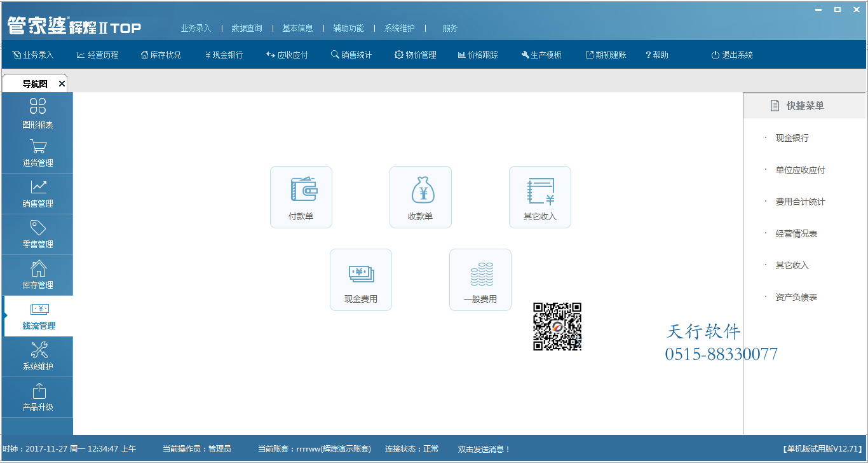Select 零售管理 tag in the sidebar
Image resolution: width=868 pixels, height=463 pixels.
(x=37, y=235)
